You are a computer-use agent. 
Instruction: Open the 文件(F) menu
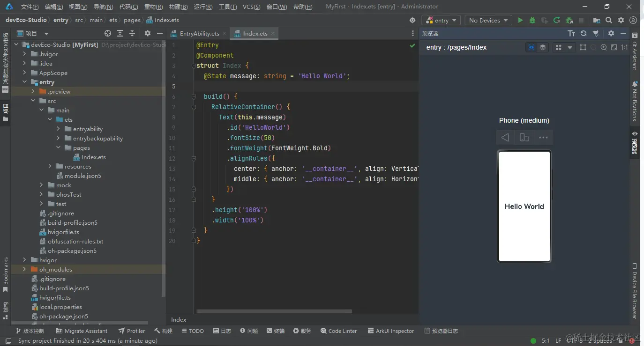tap(30, 7)
